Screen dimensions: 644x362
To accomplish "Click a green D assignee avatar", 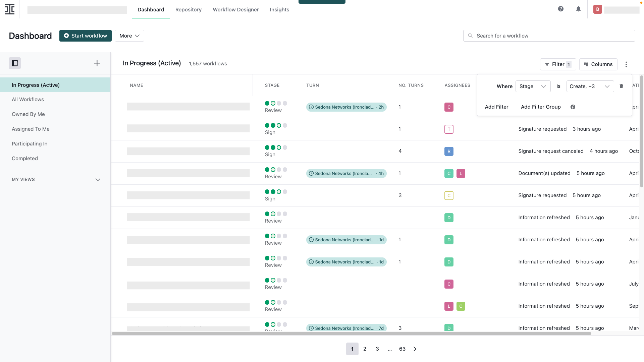I will (449, 218).
